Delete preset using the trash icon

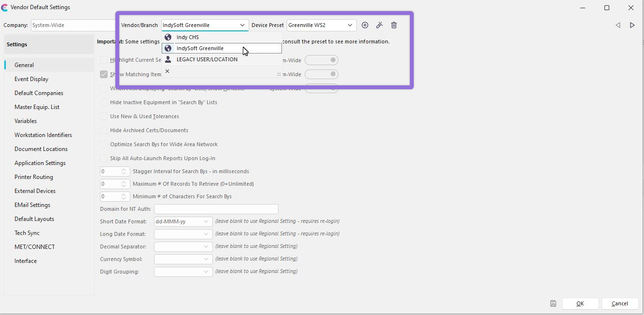(x=394, y=25)
